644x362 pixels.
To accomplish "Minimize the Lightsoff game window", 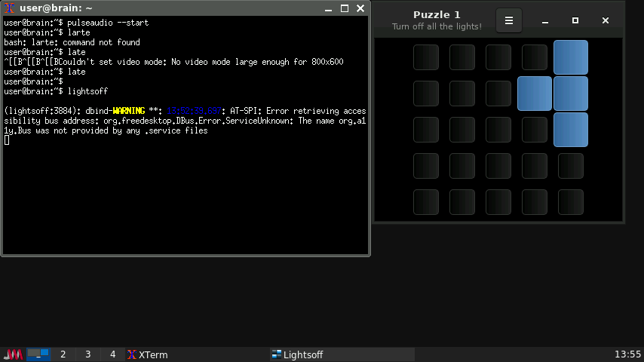I will (544, 20).
